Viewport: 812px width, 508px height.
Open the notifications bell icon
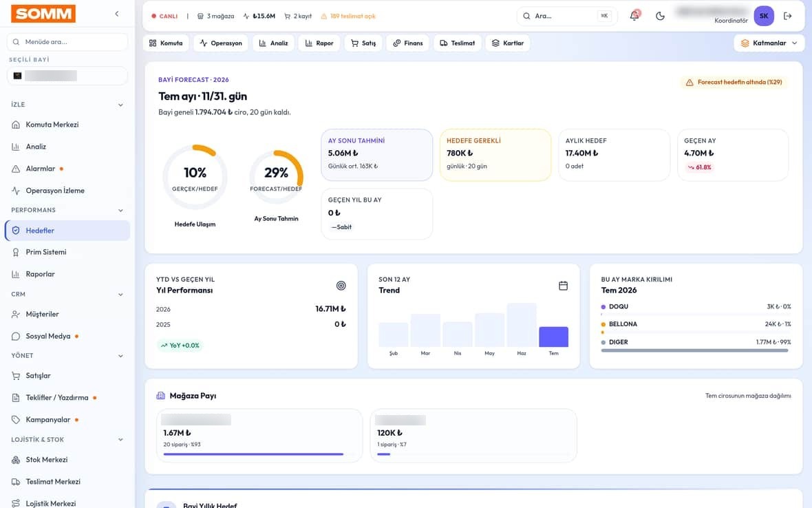tap(634, 16)
